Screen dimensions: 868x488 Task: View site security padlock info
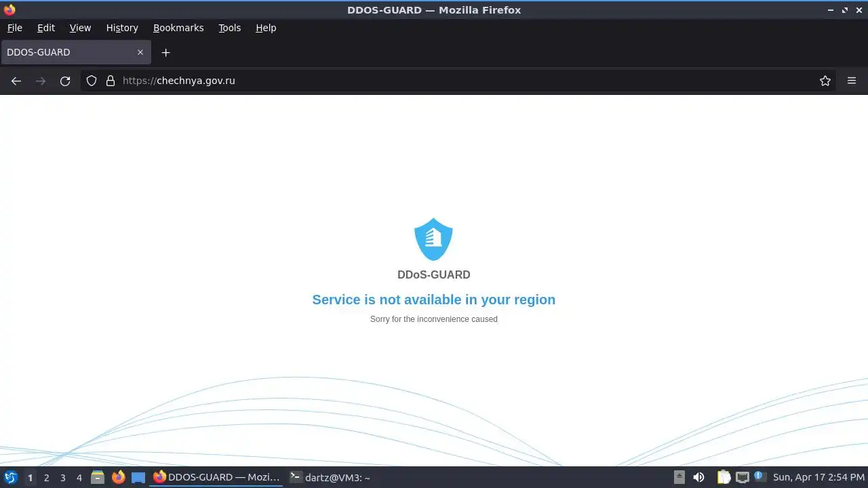(111, 81)
